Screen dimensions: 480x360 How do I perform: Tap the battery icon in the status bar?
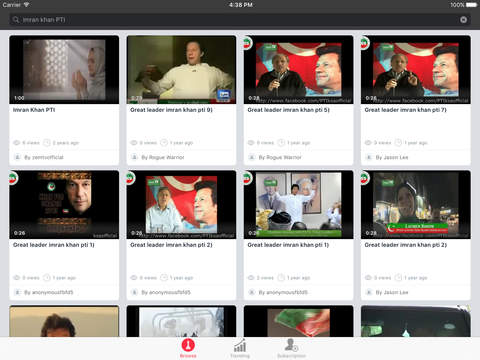pos(471,5)
